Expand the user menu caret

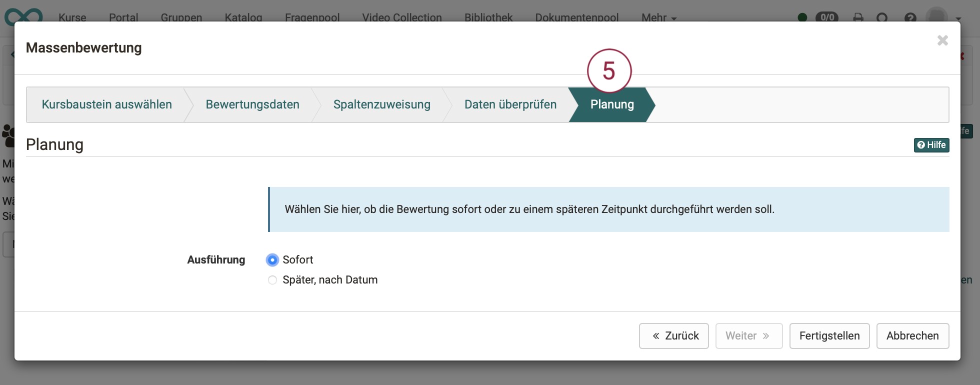[x=958, y=18]
